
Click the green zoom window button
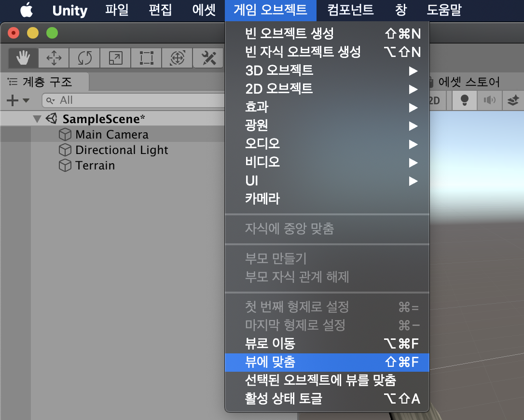(52, 33)
